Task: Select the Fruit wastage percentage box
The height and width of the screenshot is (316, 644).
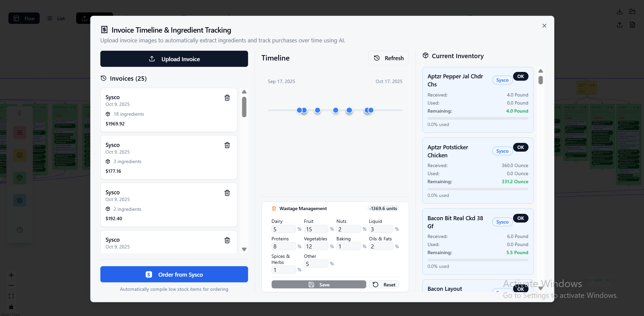Action: click(x=316, y=229)
